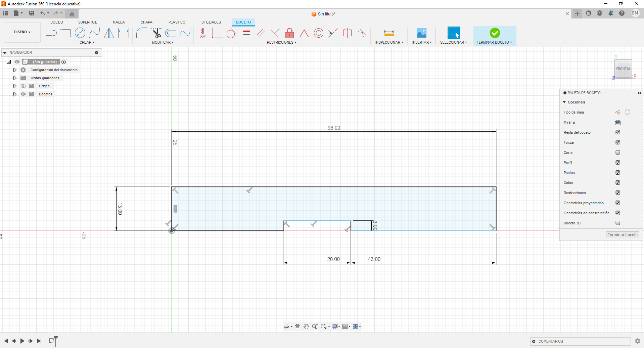Open the Help question mark icon
The image size is (644, 348).
click(622, 13)
